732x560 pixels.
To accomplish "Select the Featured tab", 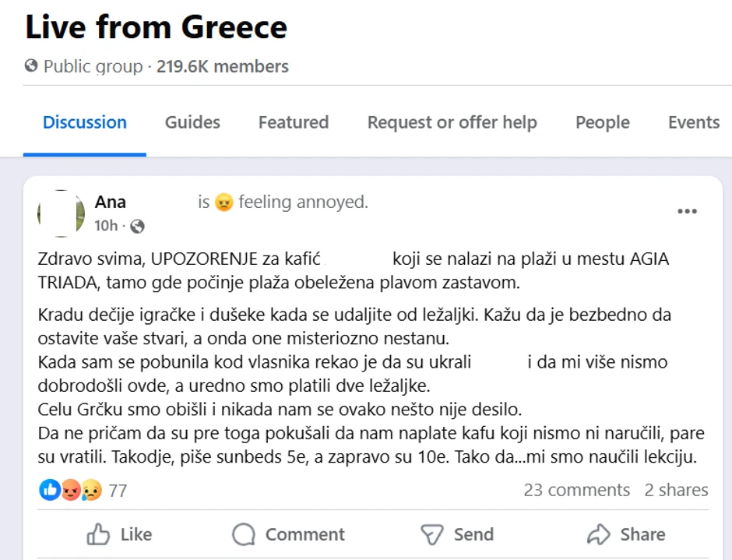I will coord(294,122).
